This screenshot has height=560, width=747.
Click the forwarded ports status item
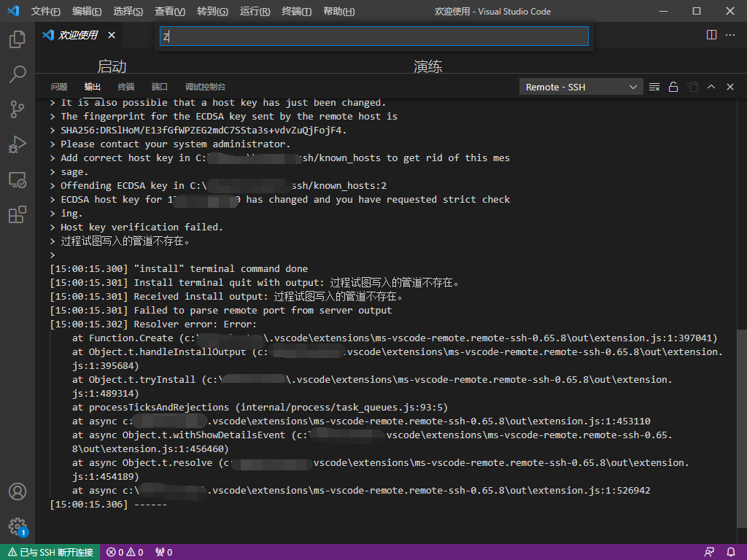(164, 552)
